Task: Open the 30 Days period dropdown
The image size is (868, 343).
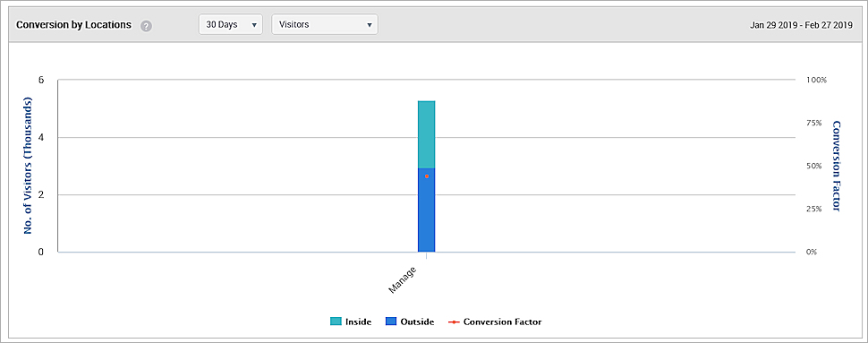Action: pos(231,24)
